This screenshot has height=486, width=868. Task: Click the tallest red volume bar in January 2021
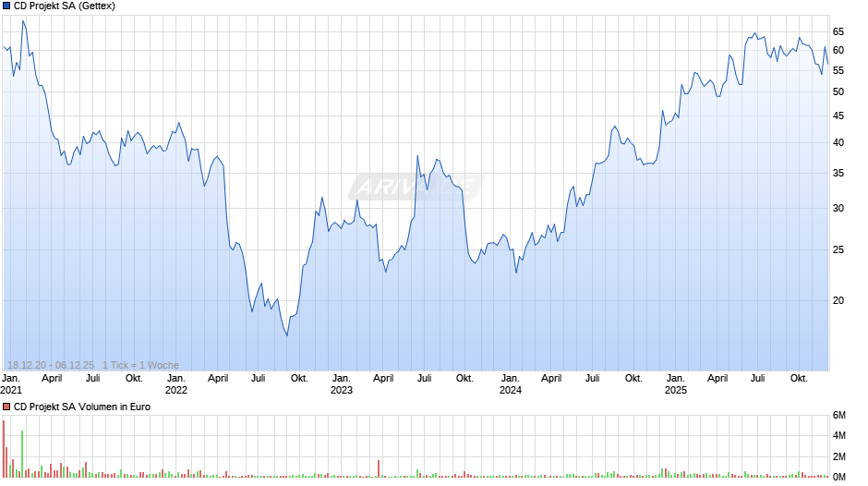pyautogui.click(x=4, y=449)
